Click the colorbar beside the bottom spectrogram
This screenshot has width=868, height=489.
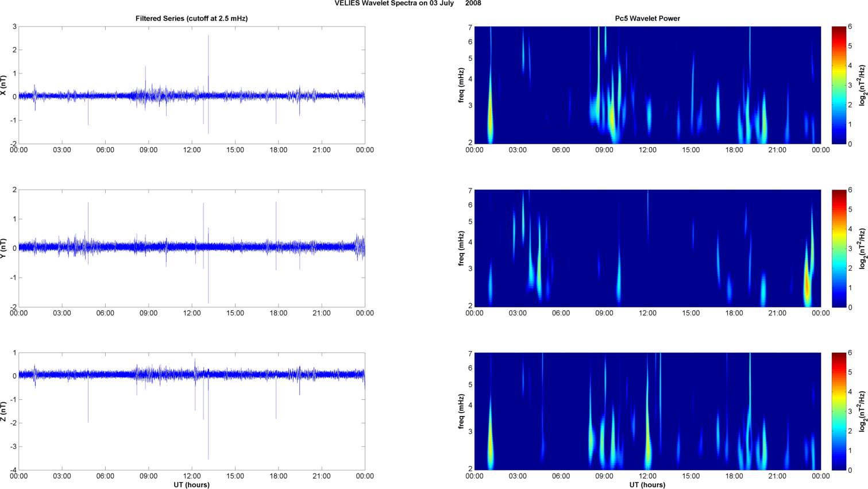coord(839,411)
